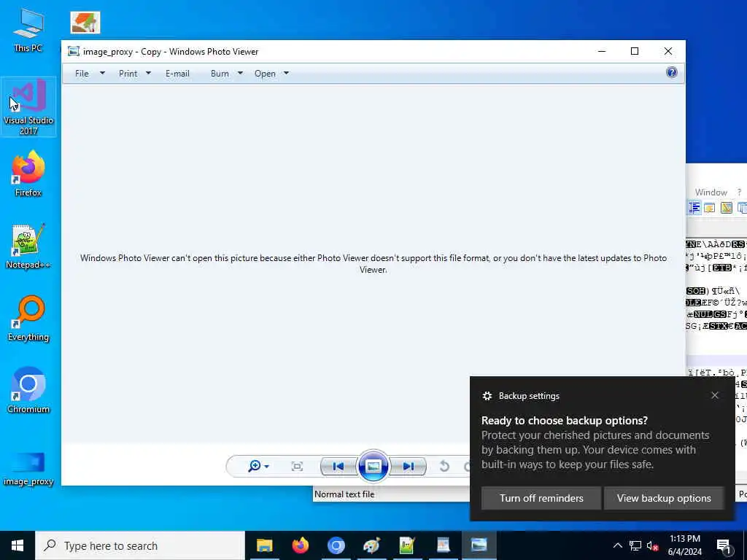Open the clock and date flyout

(684, 545)
